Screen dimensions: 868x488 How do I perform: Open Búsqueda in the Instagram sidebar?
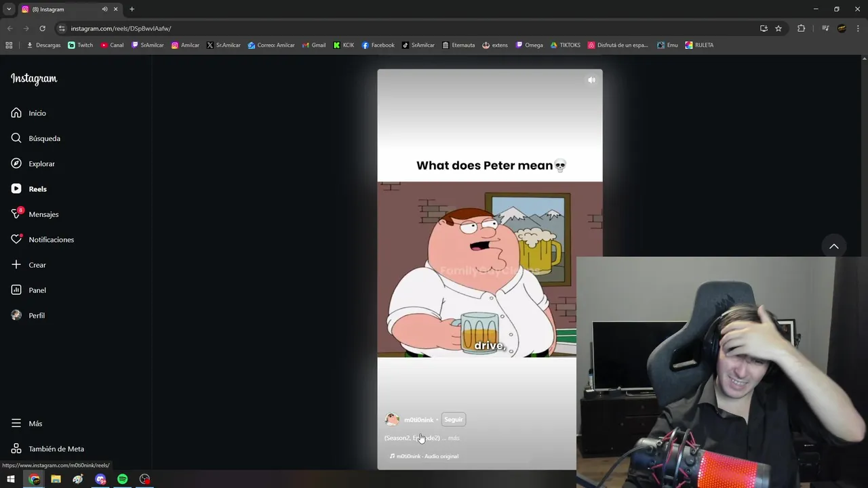[35, 138]
